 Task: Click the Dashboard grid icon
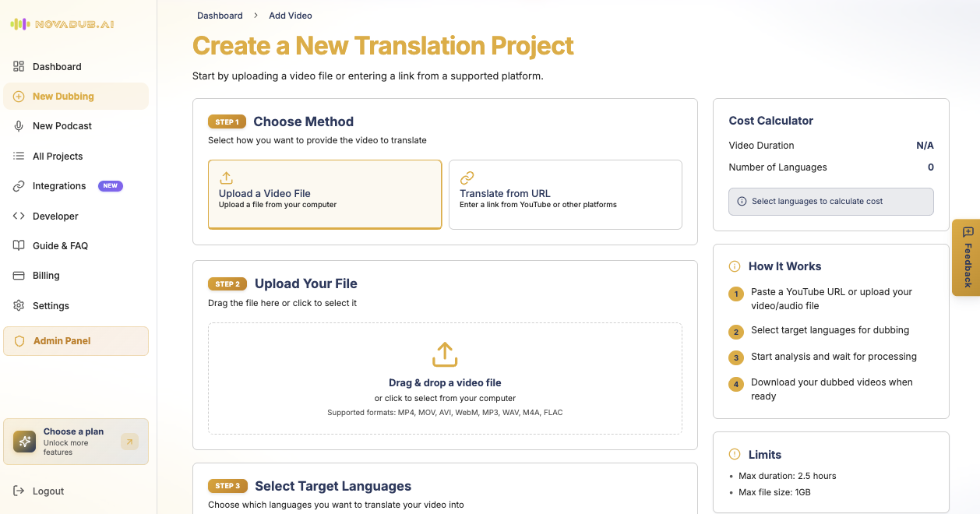point(19,67)
